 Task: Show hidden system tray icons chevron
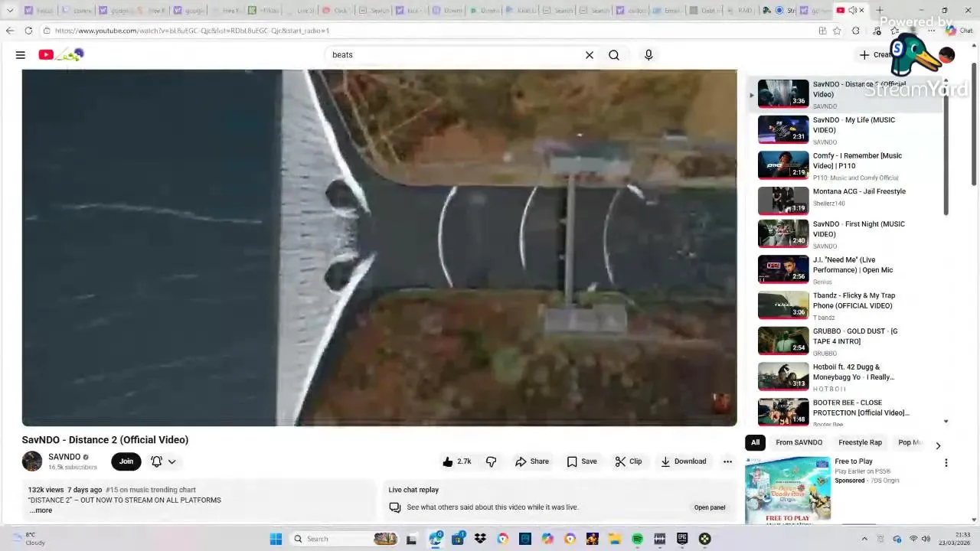point(864,539)
